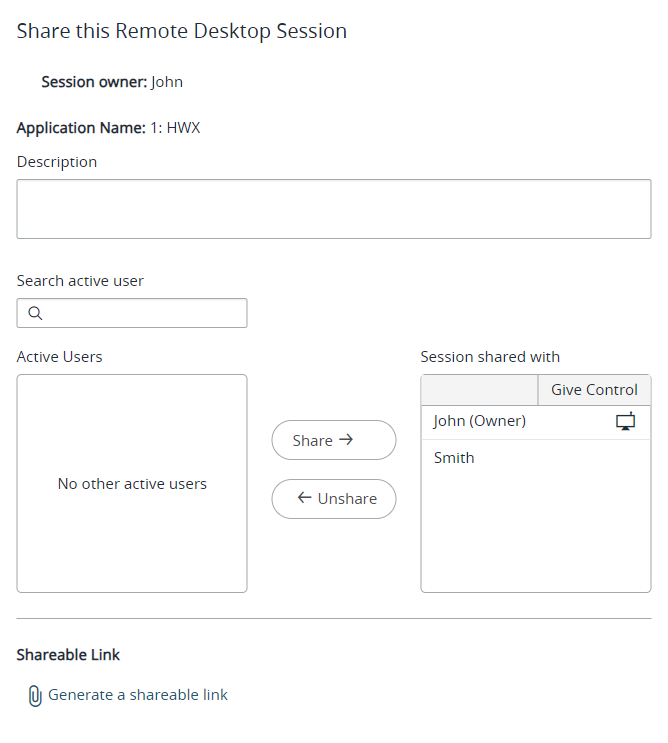Click the paperclip icon under Shareable Link
The width and height of the screenshot is (668, 743).
pos(34,695)
